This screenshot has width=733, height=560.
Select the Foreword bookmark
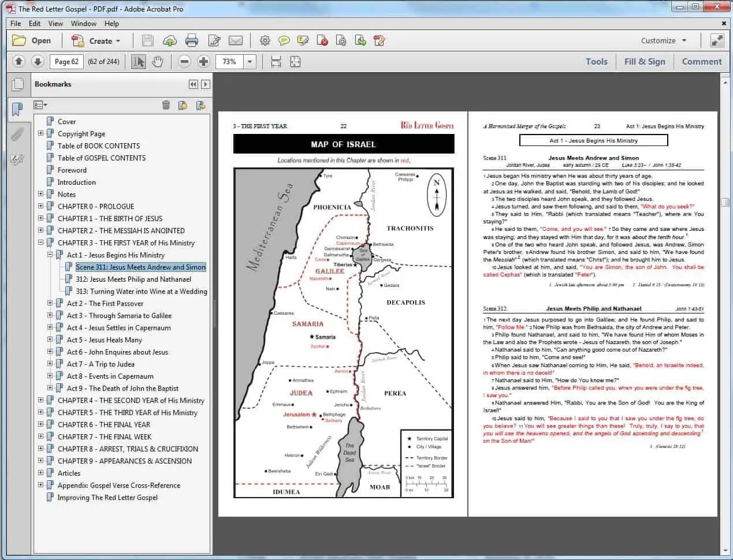click(72, 170)
